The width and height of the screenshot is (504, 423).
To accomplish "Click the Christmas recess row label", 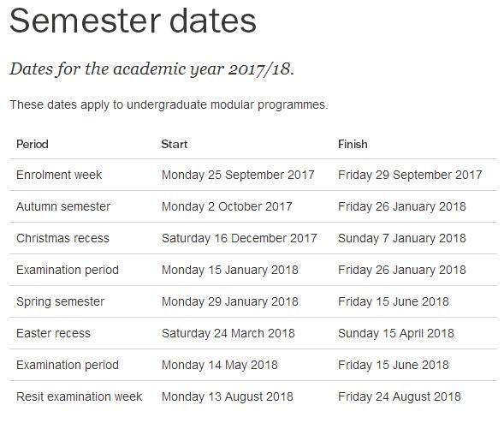I will (62, 238).
